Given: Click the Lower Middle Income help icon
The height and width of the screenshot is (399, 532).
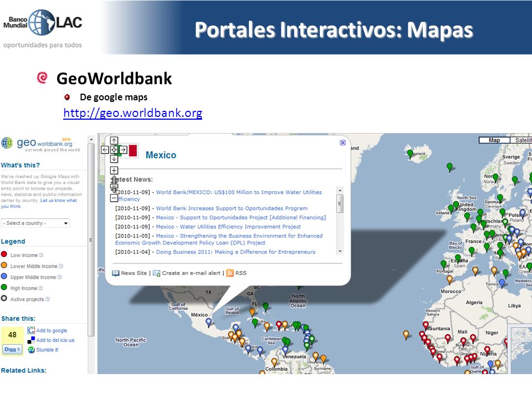Looking at the screenshot, I should point(61,266).
